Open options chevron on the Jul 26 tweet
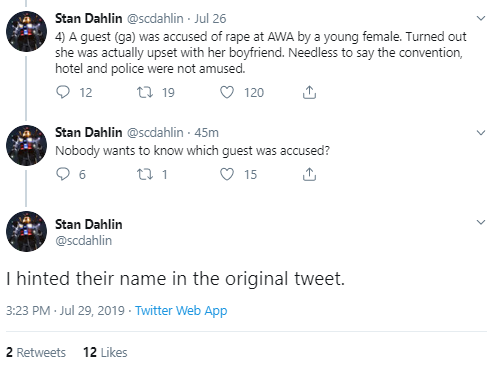This screenshot has height=372, width=495. 481,18
